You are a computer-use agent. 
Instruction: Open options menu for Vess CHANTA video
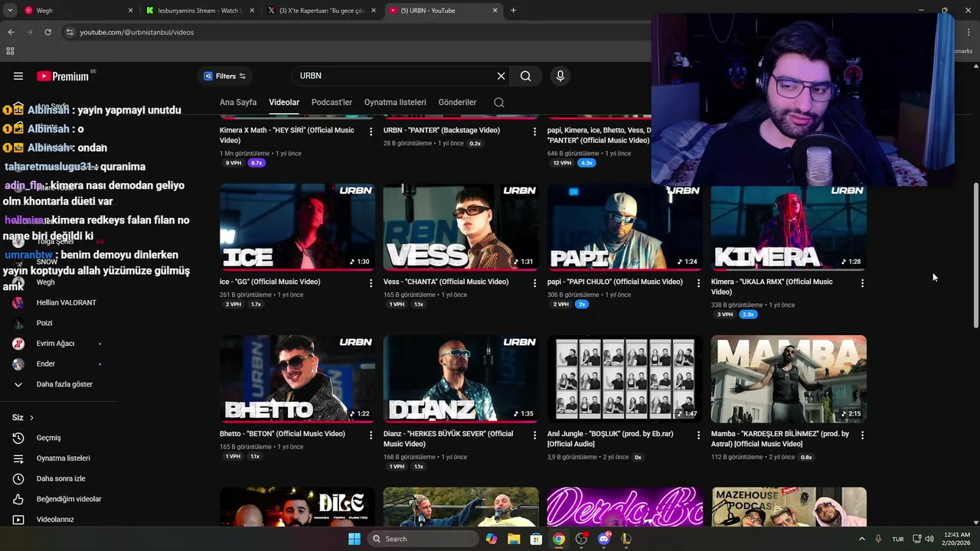click(534, 283)
